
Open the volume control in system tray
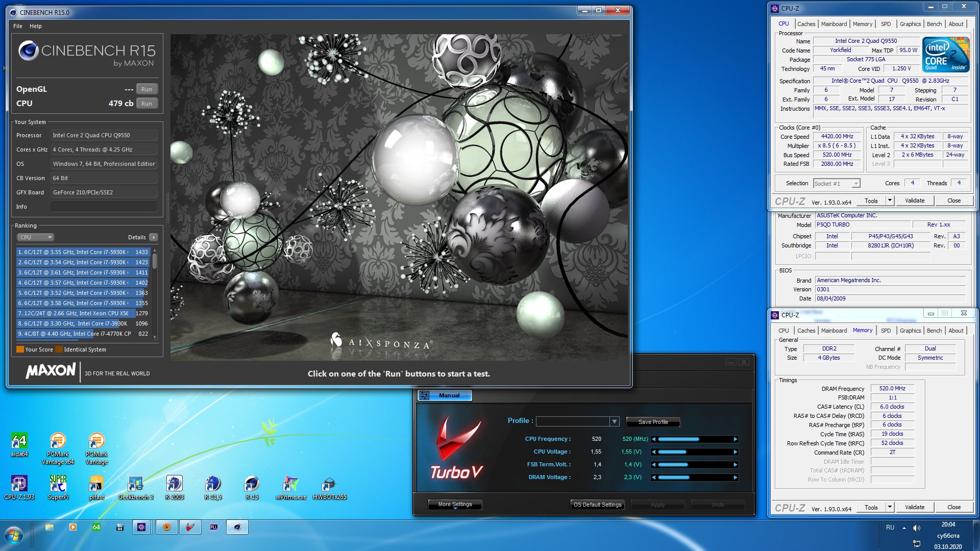[917, 528]
